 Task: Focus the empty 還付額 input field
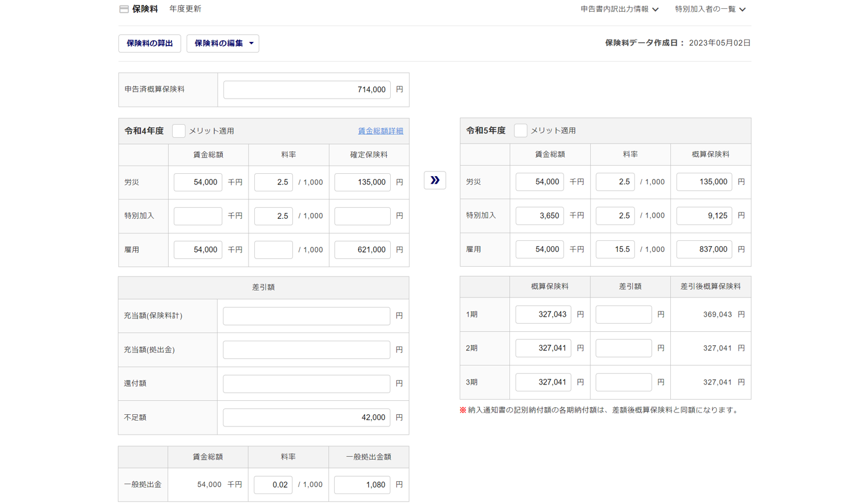pyautogui.click(x=306, y=384)
